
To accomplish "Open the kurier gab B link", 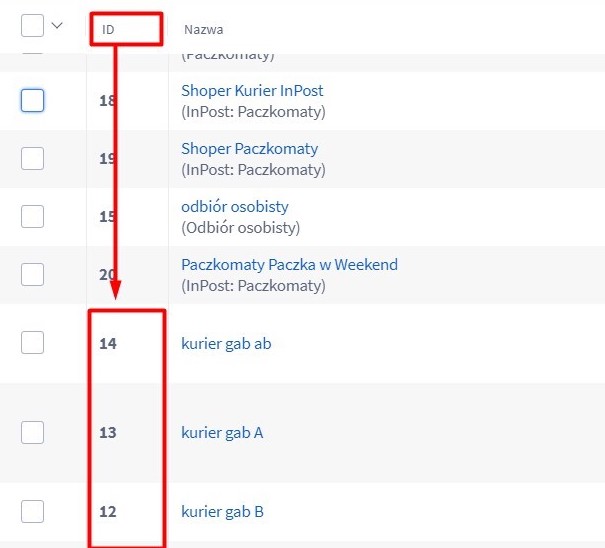I will [222, 512].
